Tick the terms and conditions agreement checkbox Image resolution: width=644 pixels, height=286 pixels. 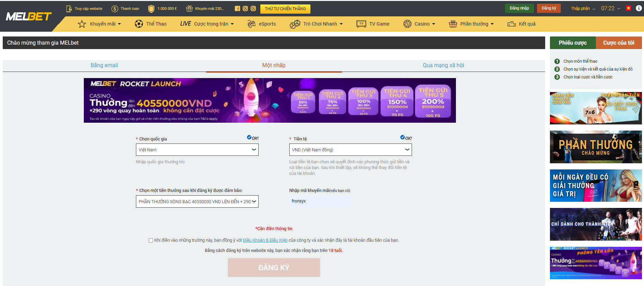(151, 240)
